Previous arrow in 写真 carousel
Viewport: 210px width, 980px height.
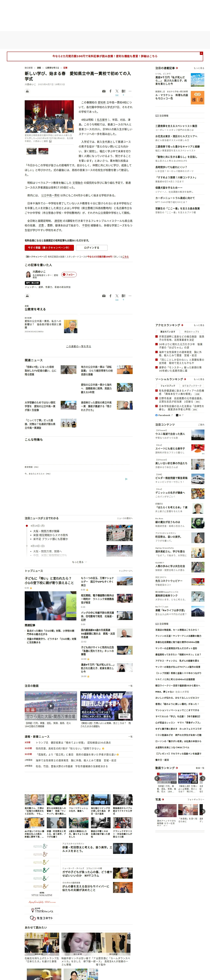pyautogui.click(x=157, y=811)
